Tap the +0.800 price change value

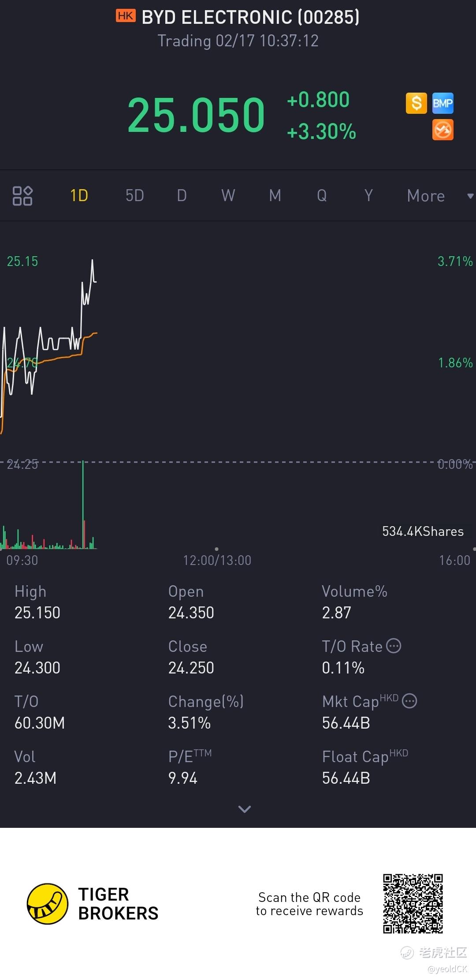[x=318, y=100]
